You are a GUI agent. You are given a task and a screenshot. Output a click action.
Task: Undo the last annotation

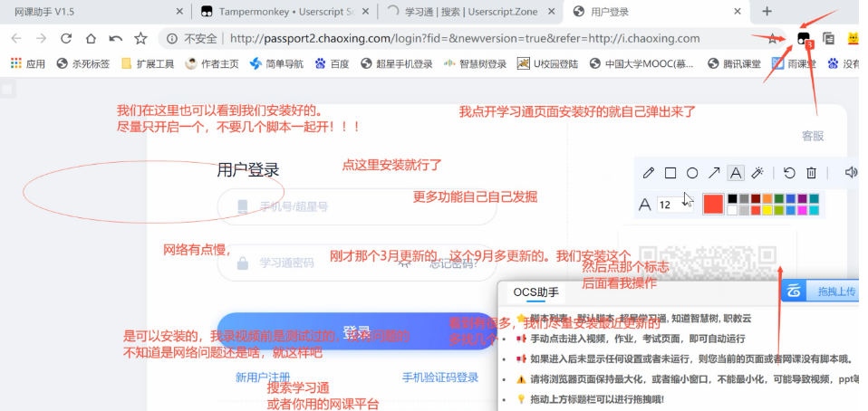pyautogui.click(x=789, y=173)
